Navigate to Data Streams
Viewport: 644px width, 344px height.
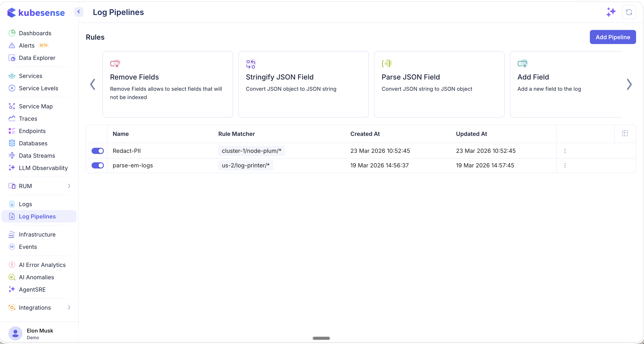click(x=37, y=155)
